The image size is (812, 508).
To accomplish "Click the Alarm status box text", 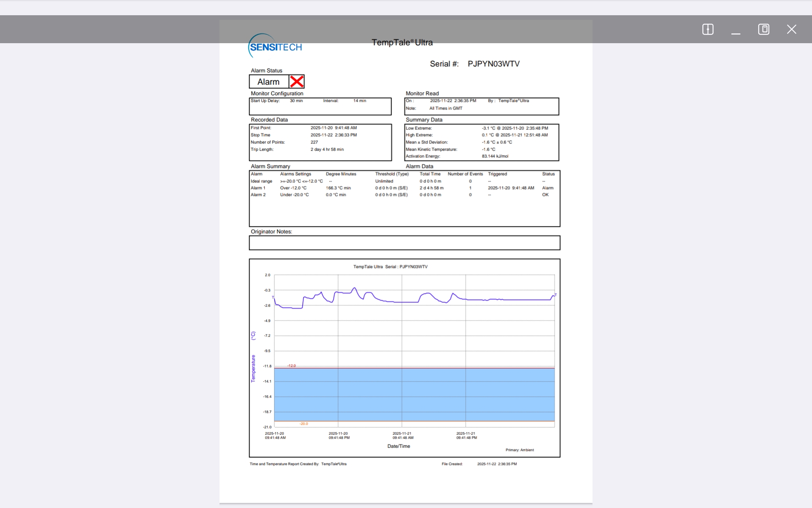I will click(269, 82).
